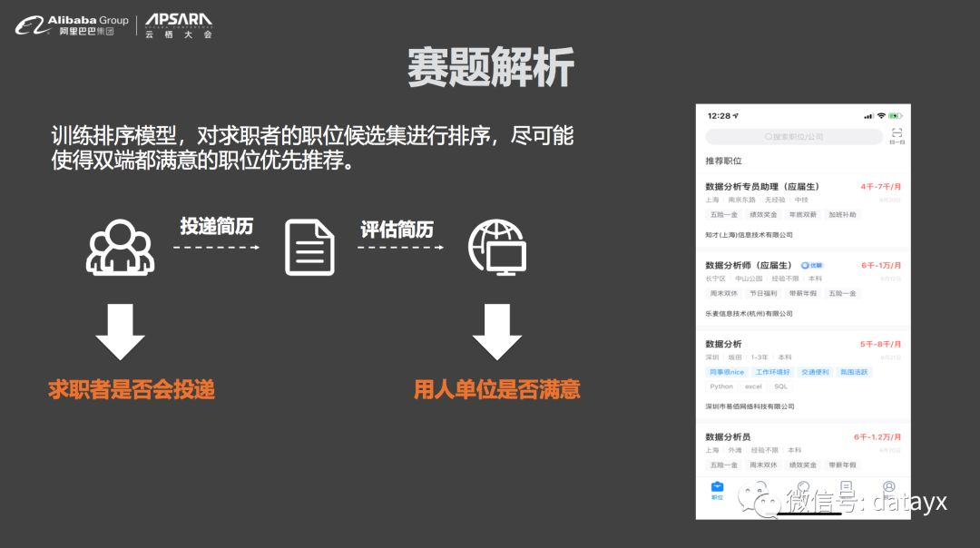
Task: Click the 南京东路 location text
Action: pos(742,201)
